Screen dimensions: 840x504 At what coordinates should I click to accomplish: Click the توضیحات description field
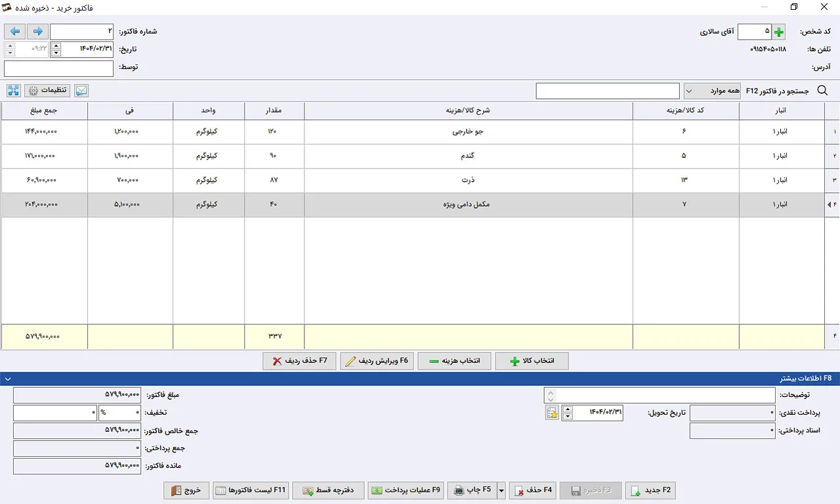[x=660, y=395]
